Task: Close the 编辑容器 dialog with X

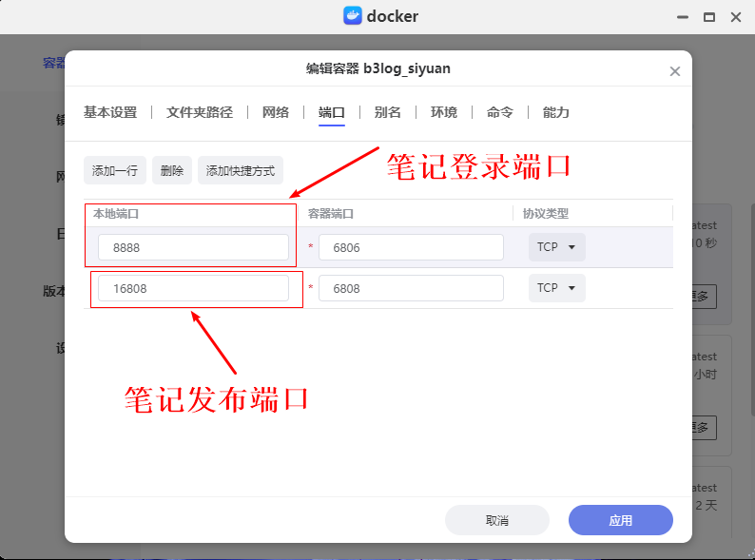Action: [x=674, y=71]
